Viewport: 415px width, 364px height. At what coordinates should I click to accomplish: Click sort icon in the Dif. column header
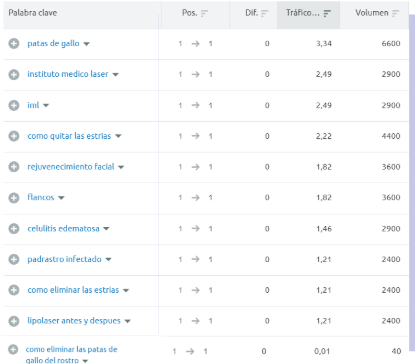(x=265, y=13)
